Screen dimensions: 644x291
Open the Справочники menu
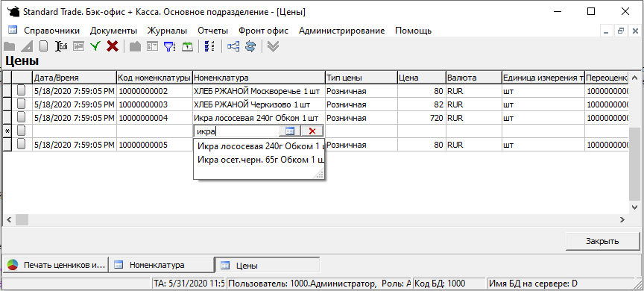pos(51,31)
